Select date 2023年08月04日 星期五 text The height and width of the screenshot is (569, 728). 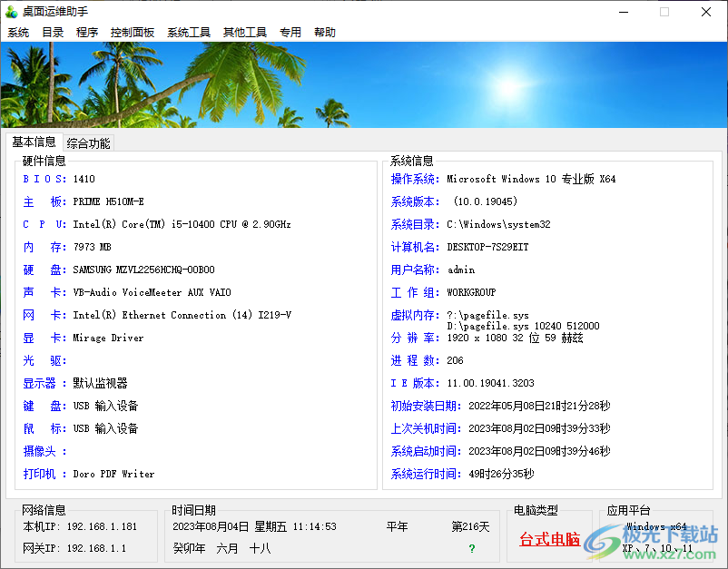(230, 526)
